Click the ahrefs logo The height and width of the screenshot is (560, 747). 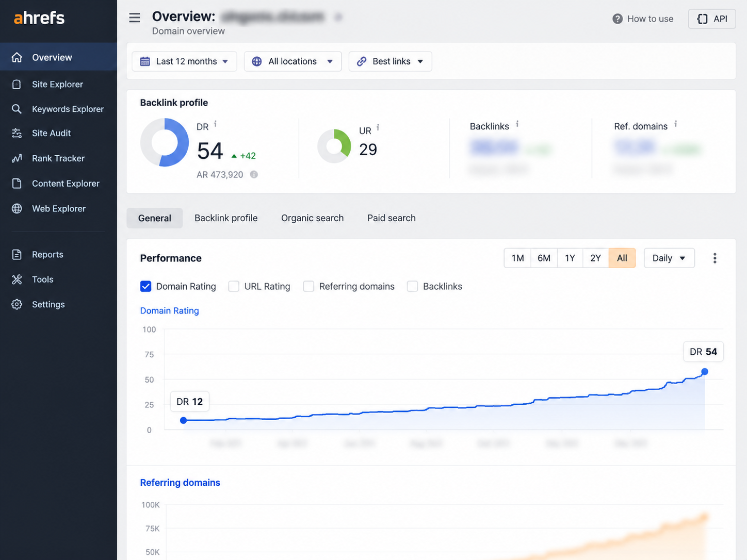pos(39,18)
